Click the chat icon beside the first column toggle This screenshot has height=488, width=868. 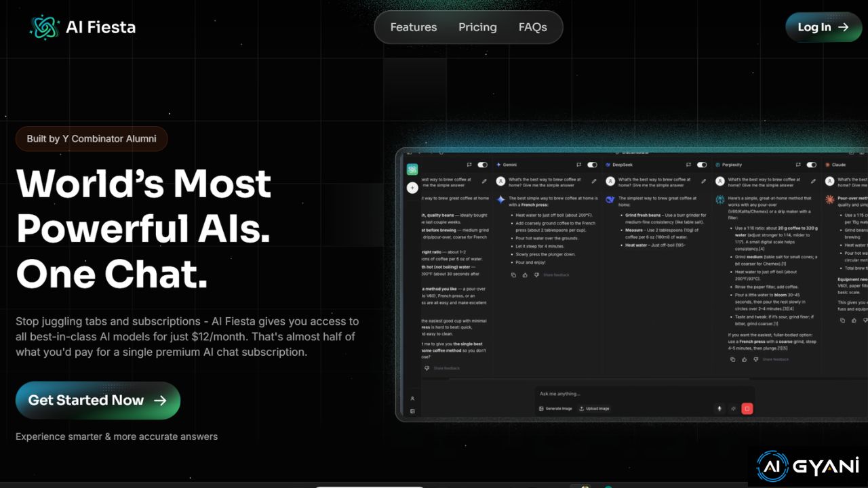[x=469, y=165]
